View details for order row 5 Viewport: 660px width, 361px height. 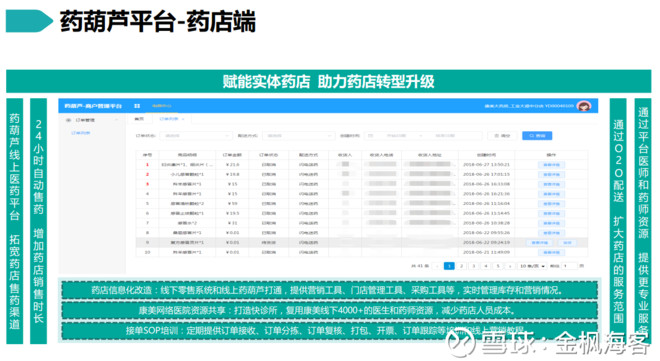click(x=551, y=204)
